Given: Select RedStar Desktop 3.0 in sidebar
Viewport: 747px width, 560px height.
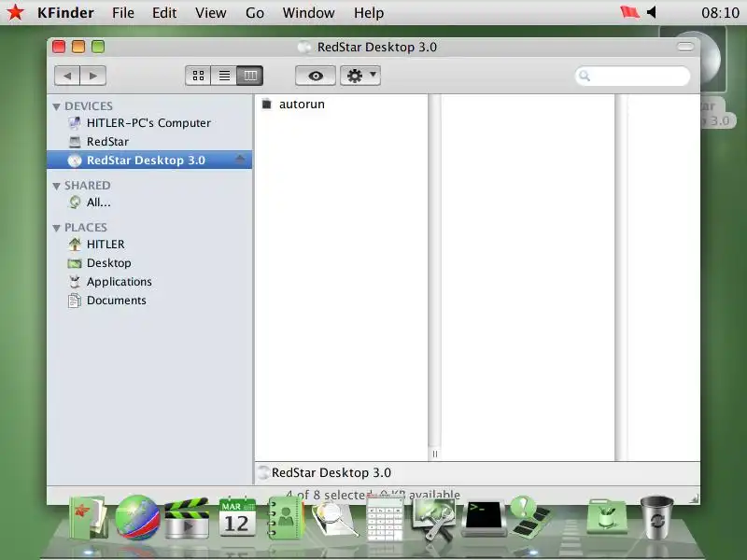Looking at the screenshot, I should pos(149,160).
